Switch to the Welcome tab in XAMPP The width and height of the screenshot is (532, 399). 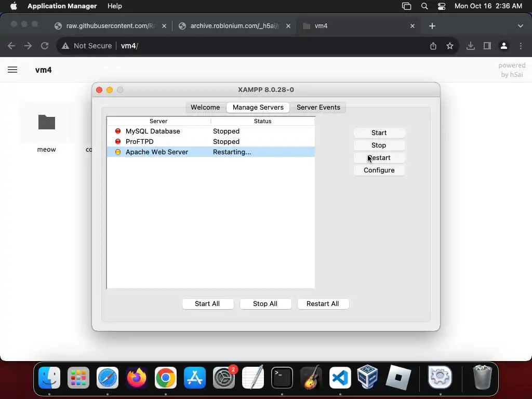(x=205, y=107)
